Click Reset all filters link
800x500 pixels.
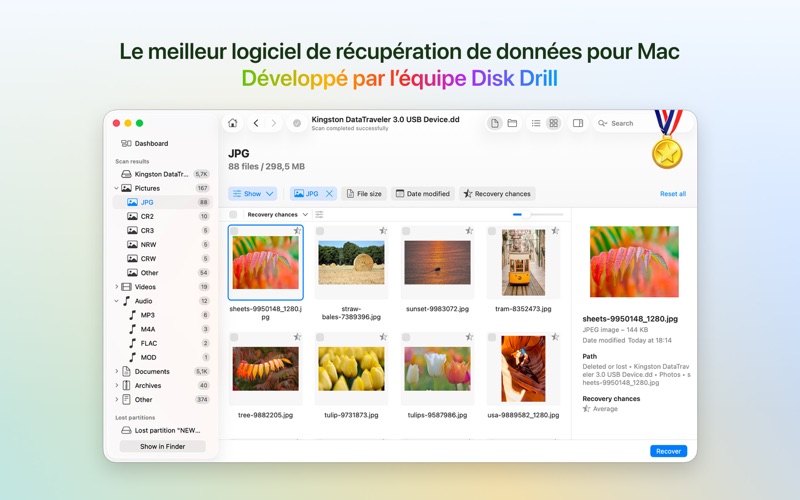coord(673,194)
